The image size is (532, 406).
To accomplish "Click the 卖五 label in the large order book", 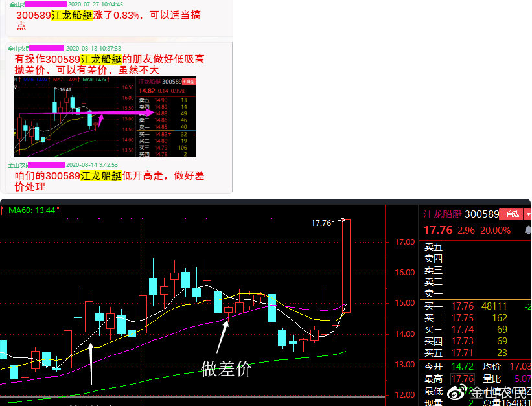I will point(434,247).
